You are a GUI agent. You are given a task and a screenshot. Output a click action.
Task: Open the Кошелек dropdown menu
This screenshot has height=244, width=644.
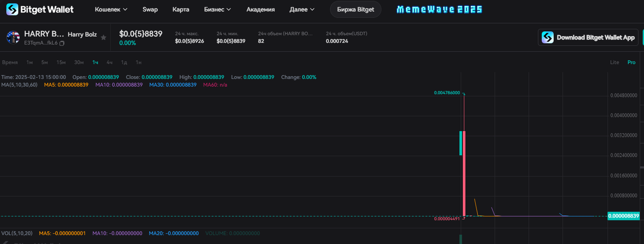(111, 9)
